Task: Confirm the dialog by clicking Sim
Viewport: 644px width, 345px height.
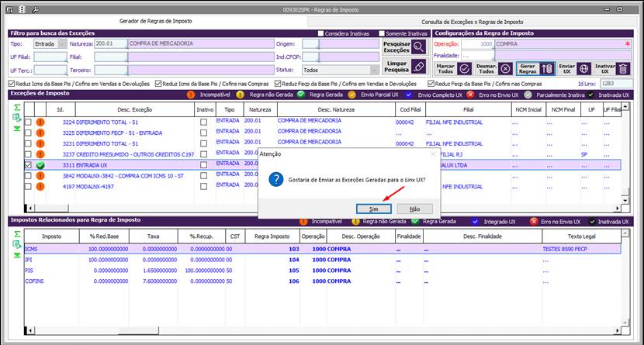Action: point(374,209)
